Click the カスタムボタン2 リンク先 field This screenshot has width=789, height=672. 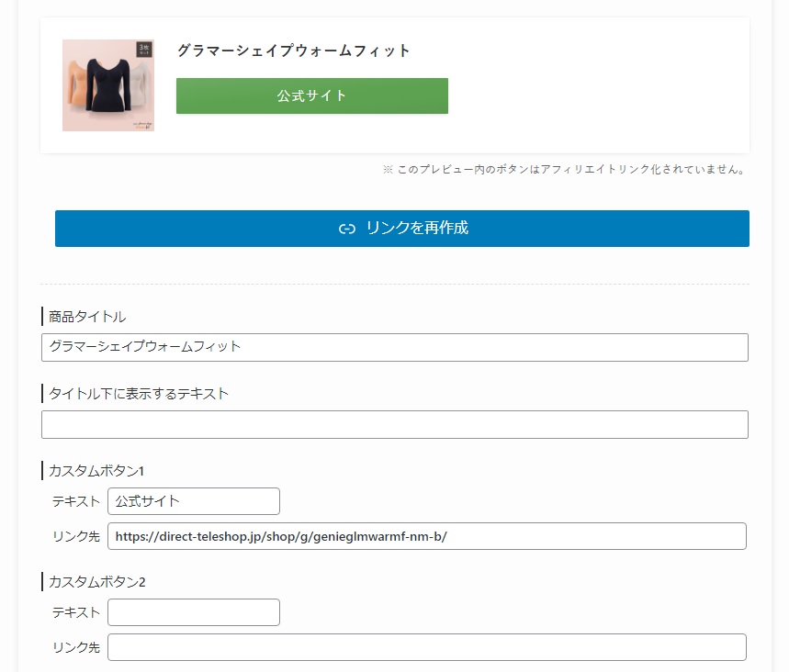pyautogui.click(x=427, y=647)
